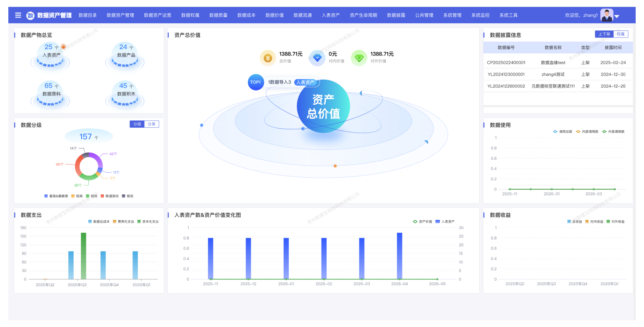Open the 数据质量 menu
The height and width of the screenshot is (327, 644).
pyautogui.click(x=218, y=15)
